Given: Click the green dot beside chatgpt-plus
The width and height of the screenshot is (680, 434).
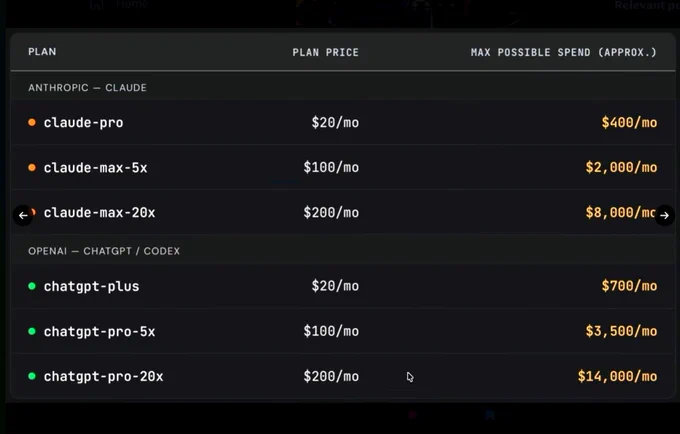Looking at the screenshot, I should click(x=32, y=286).
